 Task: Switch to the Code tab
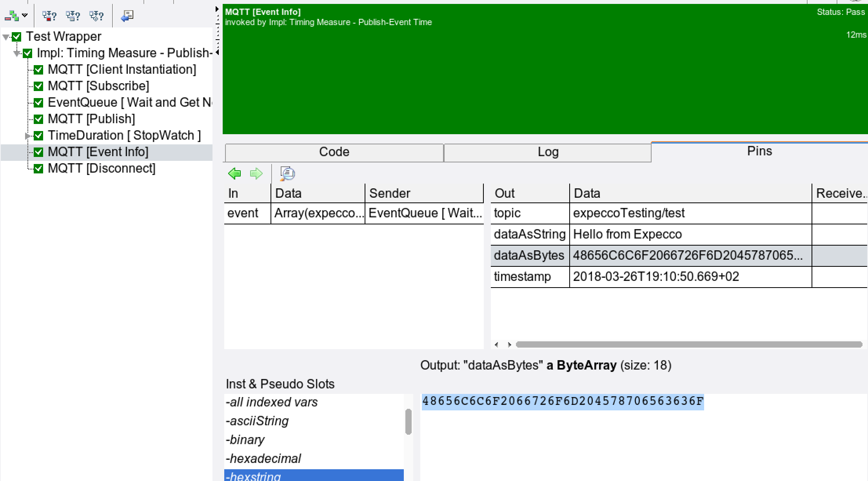334,152
